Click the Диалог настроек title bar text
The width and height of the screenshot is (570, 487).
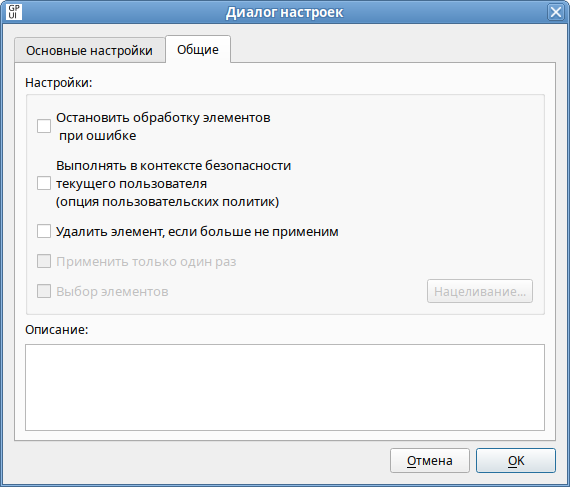click(285, 12)
